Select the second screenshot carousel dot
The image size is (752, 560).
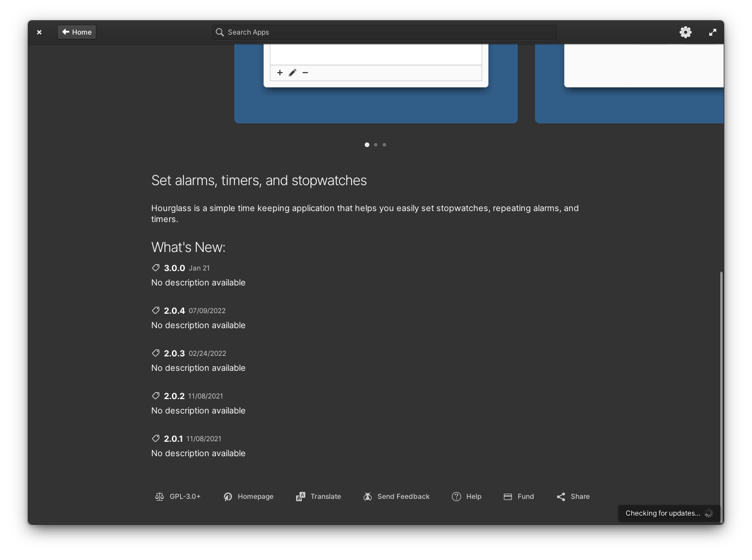click(x=376, y=145)
